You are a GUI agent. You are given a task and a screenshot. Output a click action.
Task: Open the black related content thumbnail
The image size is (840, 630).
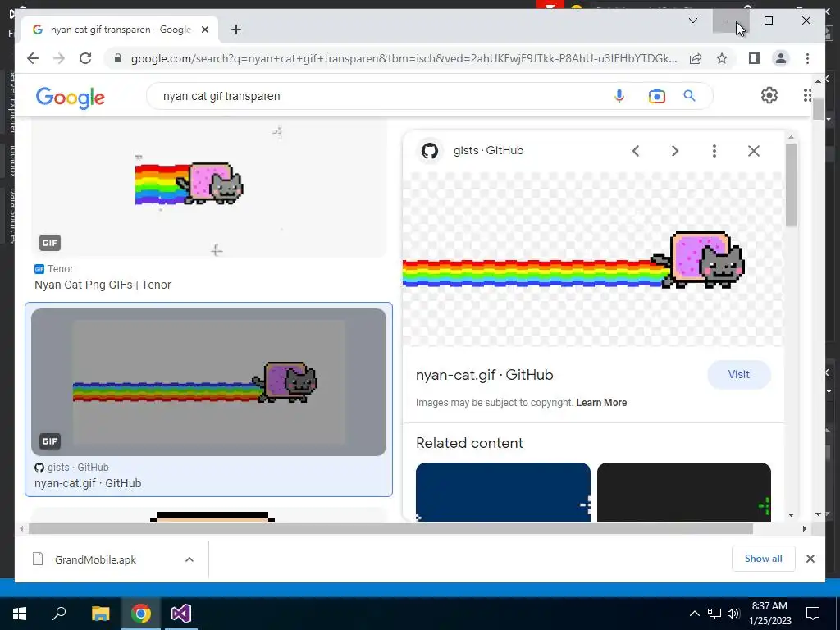pos(683,492)
